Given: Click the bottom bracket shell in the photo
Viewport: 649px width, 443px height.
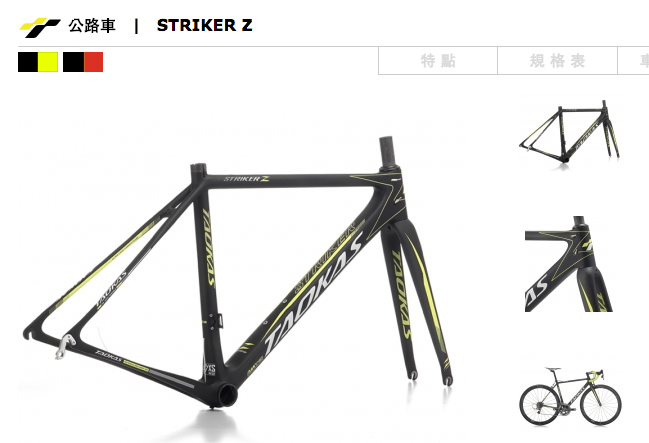Looking at the screenshot, I should click(227, 395).
